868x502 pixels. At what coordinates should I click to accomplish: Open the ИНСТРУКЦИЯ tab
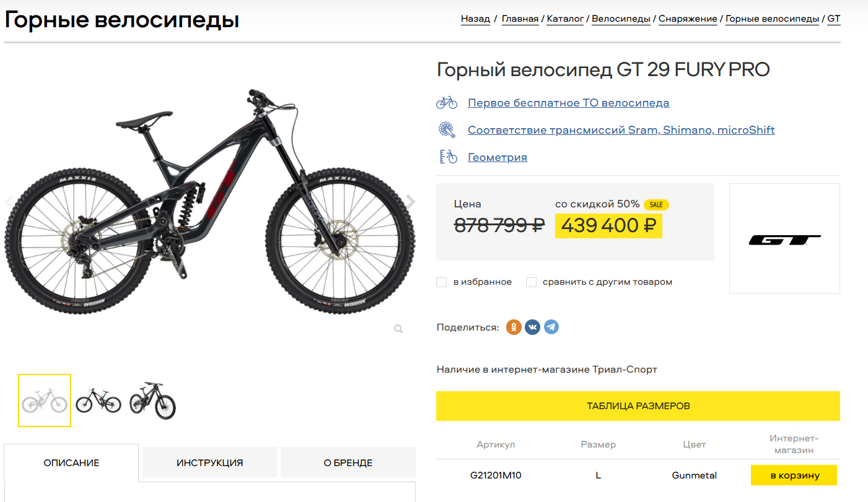pyautogui.click(x=209, y=462)
